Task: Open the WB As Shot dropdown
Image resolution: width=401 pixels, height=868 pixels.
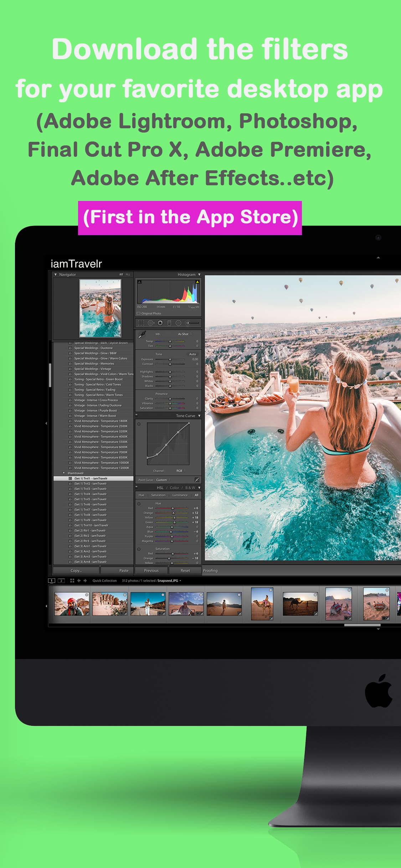Action: tap(185, 334)
